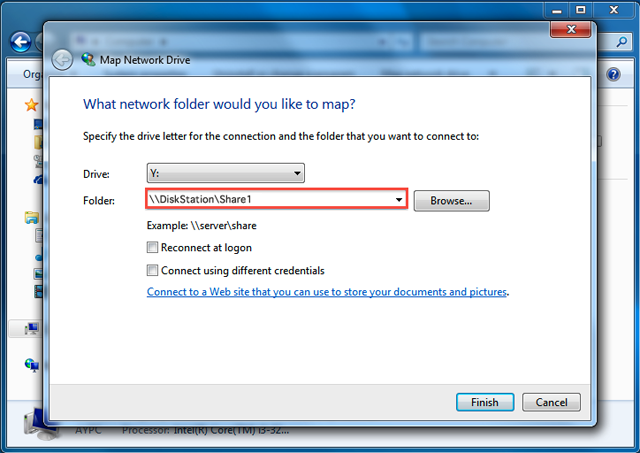Image resolution: width=640 pixels, height=453 pixels.
Task: Click the Browse... button
Action: point(451,201)
